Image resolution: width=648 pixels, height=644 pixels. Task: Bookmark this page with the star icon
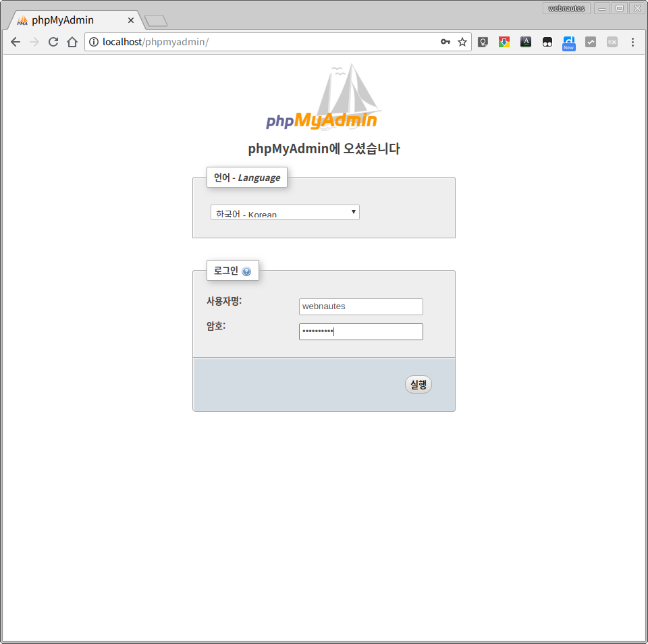click(x=462, y=42)
